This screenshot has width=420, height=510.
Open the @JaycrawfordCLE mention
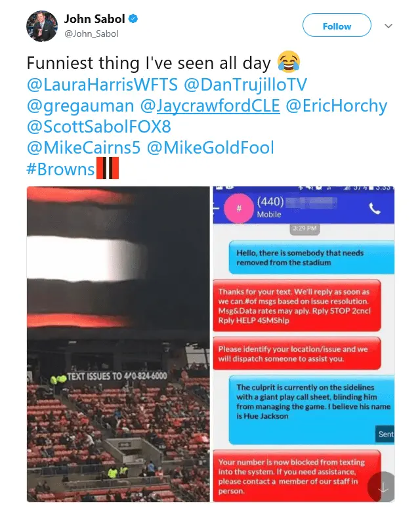point(210,106)
